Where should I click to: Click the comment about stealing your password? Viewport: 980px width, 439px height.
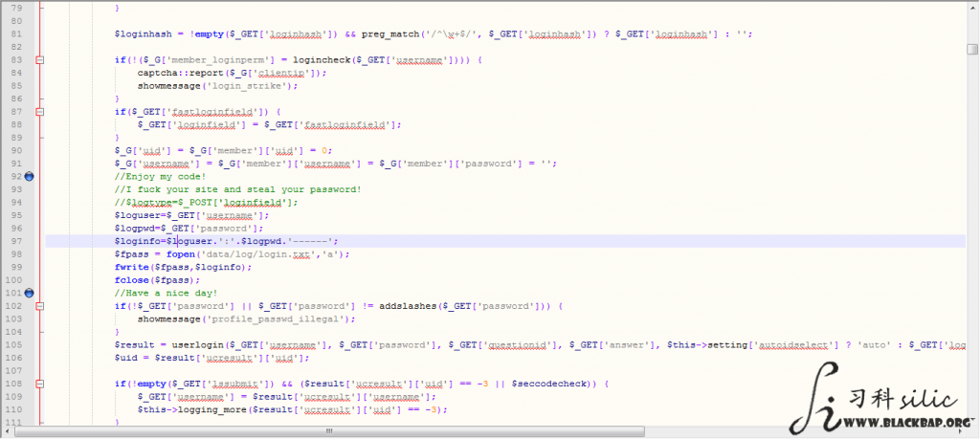[x=237, y=189]
